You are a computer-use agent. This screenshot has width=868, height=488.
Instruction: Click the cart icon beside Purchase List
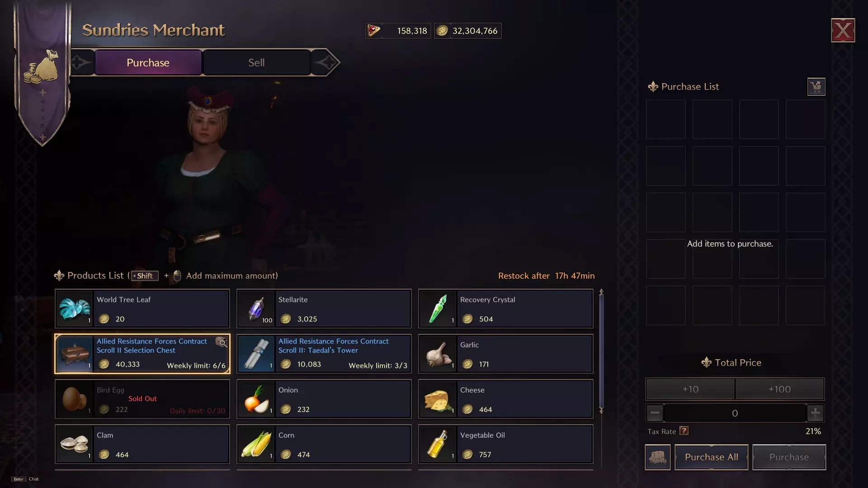[x=816, y=87]
